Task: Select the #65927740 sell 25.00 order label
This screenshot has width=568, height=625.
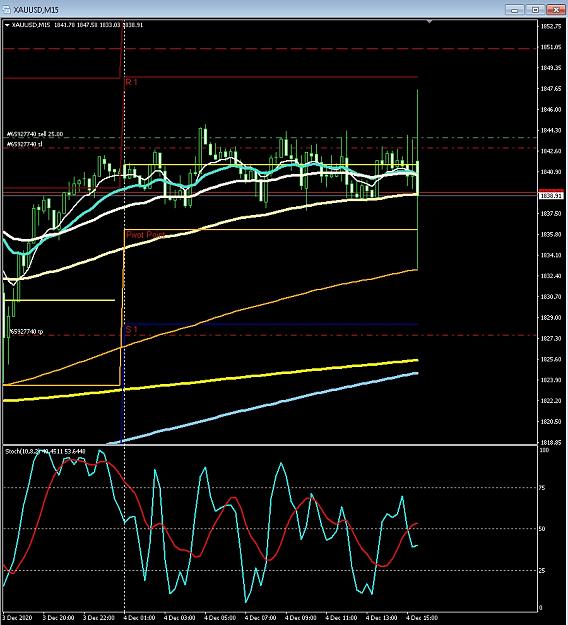Action: click(x=35, y=134)
